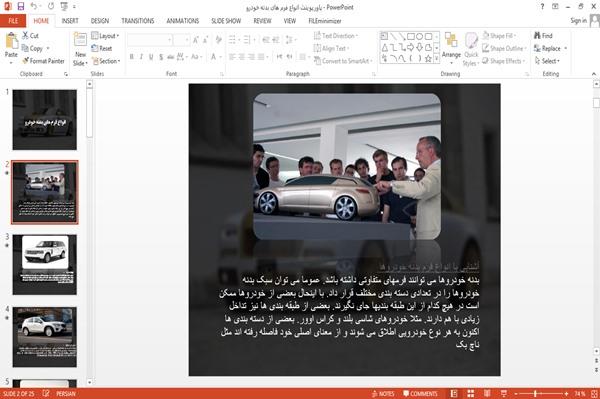Switch to the ANIMATIONS tab
Image resolution: width=600 pixels, height=399 pixels.
click(183, 21)
